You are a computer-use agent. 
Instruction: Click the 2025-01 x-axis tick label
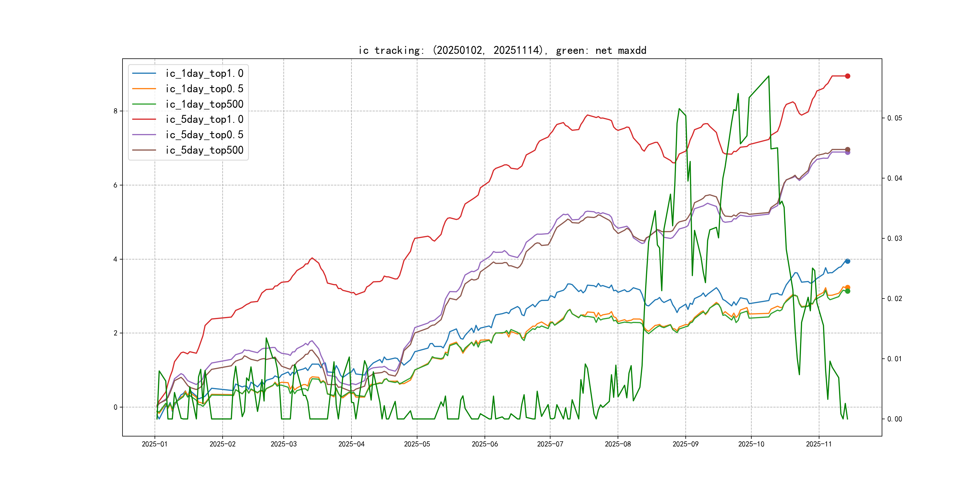point(155,444)
